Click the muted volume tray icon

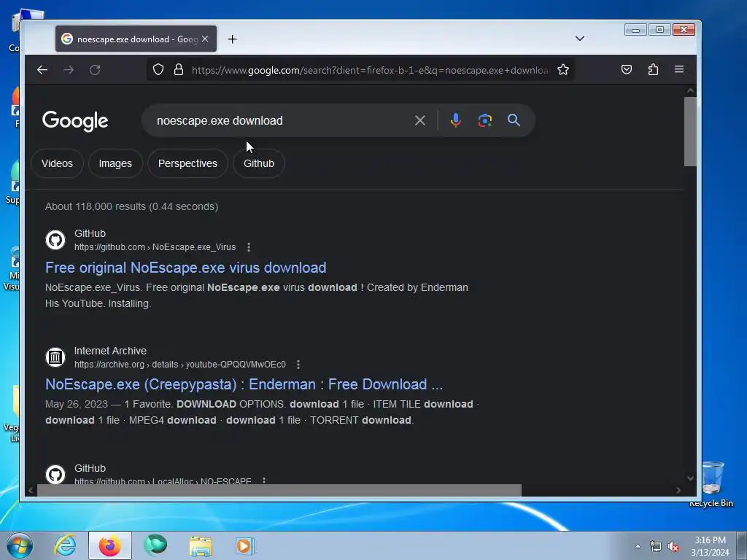click(673, 547)
